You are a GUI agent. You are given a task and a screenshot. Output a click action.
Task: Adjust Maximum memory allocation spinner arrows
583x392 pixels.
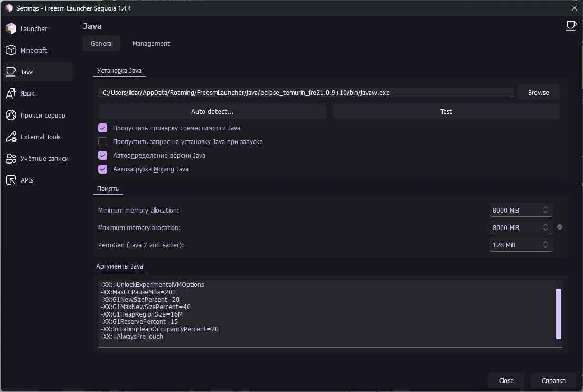546,227
